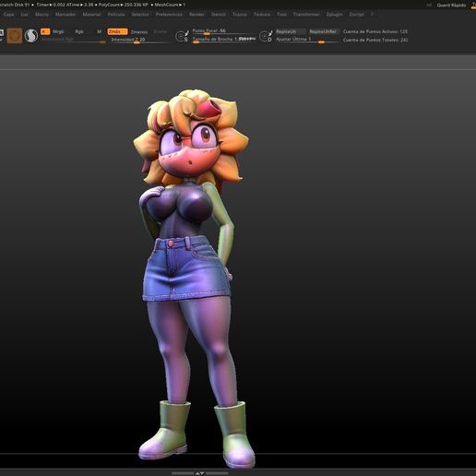Open the gradient color swatch icon
476x476 pixels.
click(x=31, y=36)
